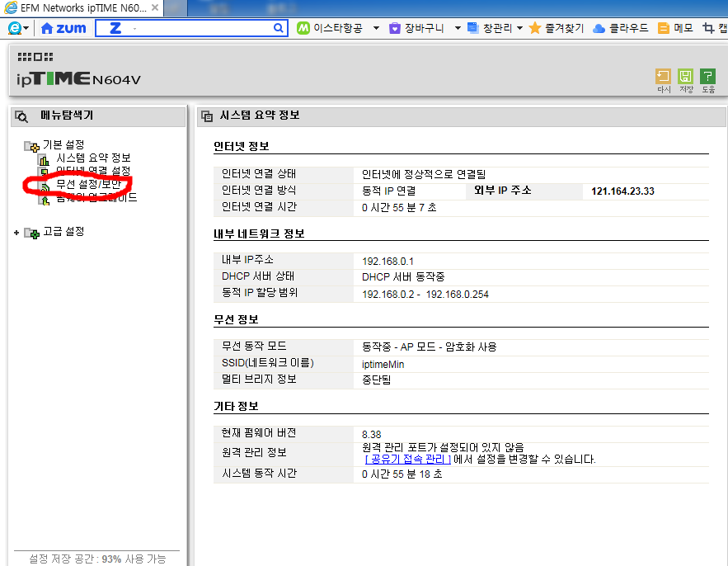Click DHCP 서버 동작중 value
728x566 pixels.
[403, 277]
